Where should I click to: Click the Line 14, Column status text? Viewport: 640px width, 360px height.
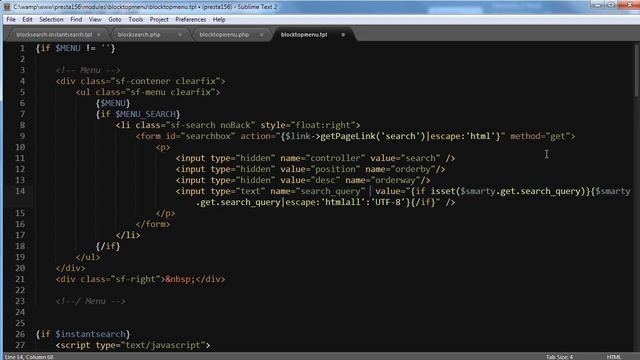pos(29,357)
